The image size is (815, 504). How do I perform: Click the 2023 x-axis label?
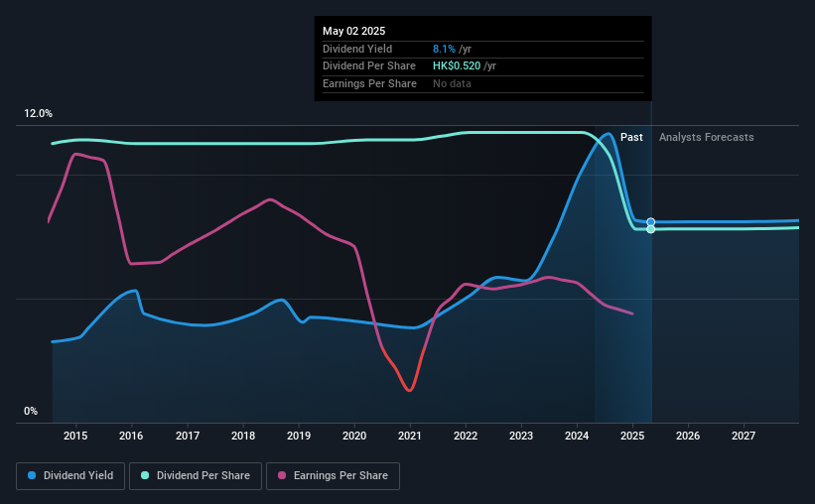521,436
